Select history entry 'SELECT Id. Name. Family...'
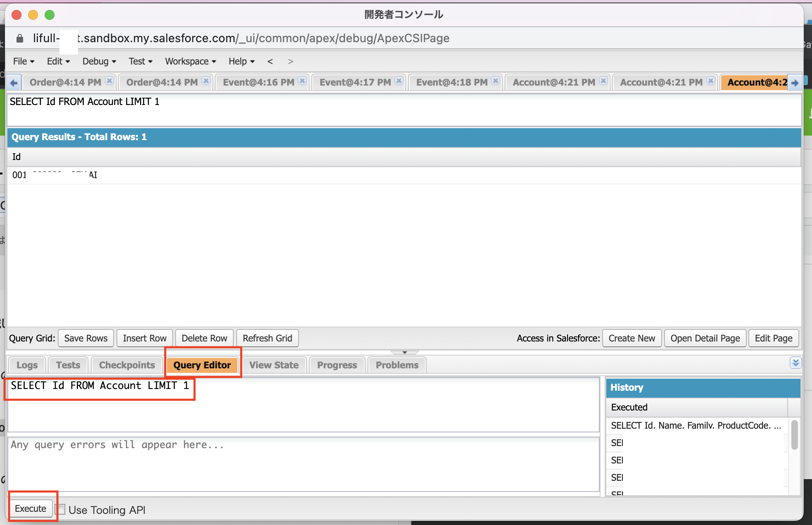 696,425
